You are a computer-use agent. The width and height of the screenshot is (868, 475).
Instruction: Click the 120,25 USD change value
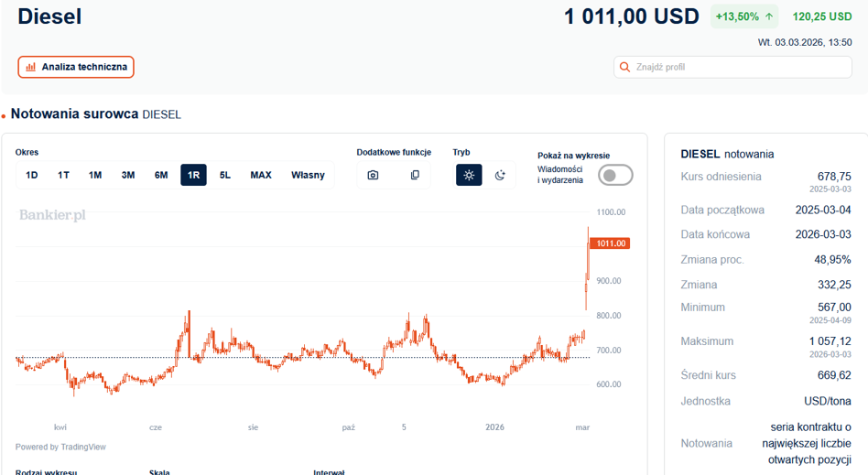click(x=822, y=16)
